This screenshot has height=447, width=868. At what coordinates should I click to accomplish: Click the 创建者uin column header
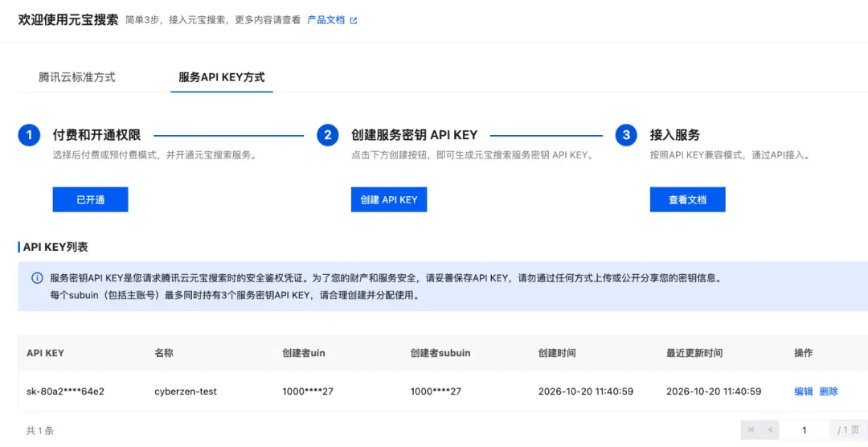coord(303,353)
